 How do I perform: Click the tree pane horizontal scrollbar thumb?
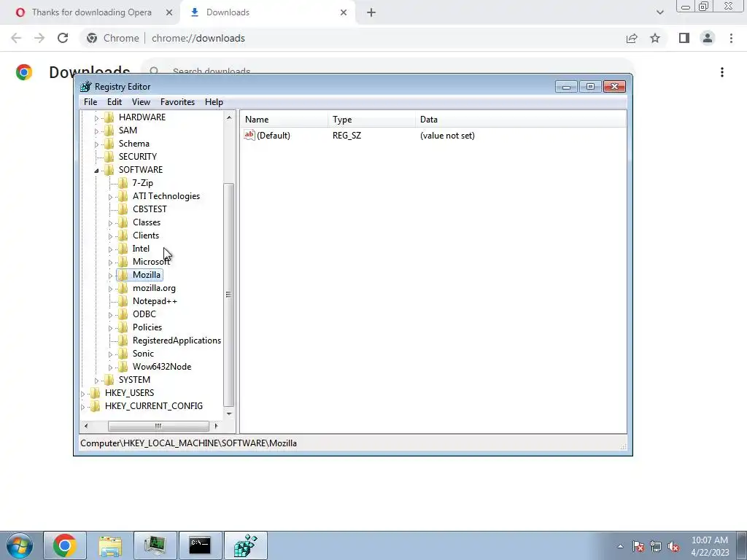point(158,426)
